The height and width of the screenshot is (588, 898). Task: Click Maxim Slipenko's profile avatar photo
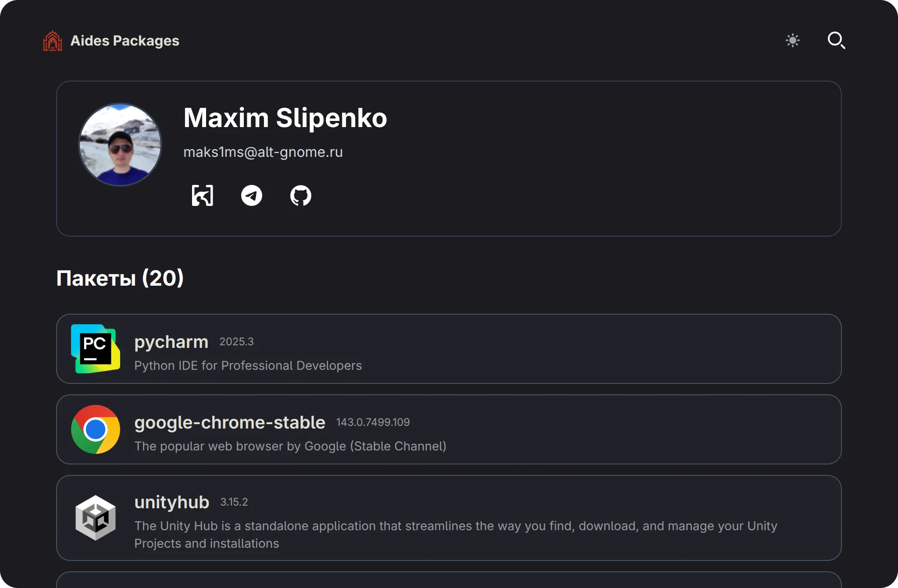pos(120,145)
